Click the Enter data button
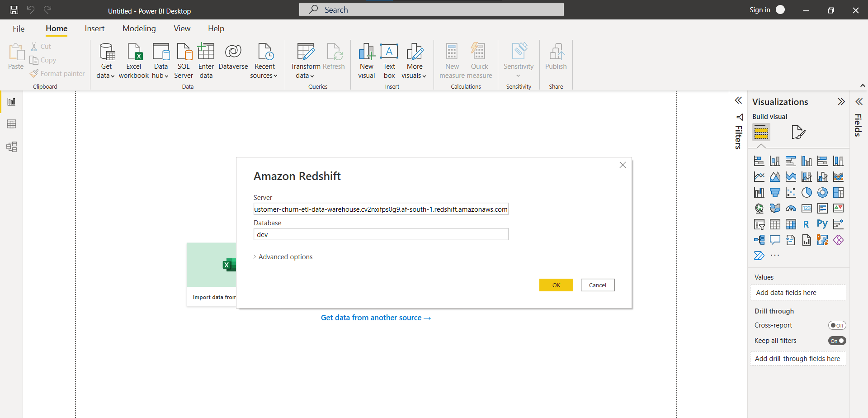This screenshot has height=418, width=868. coord(206,61)
